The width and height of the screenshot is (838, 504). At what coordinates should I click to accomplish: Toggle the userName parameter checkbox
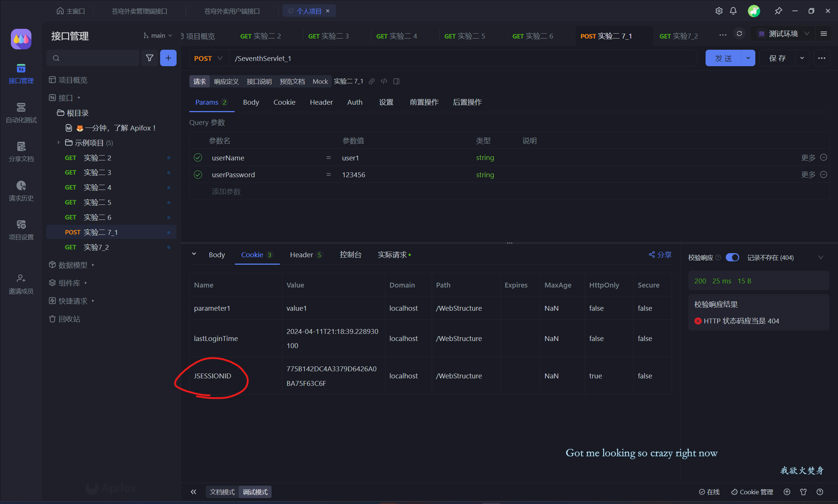[198, 157]
